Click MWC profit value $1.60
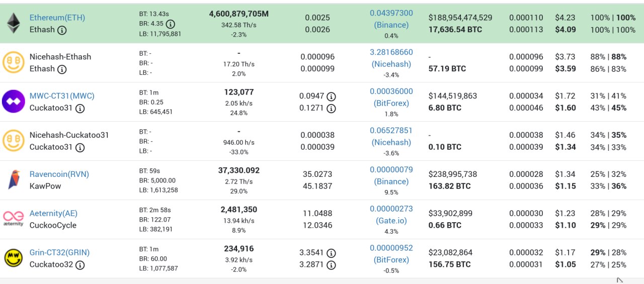The width and height of the screenshot is (644, 284). click(x=566, y=108)
